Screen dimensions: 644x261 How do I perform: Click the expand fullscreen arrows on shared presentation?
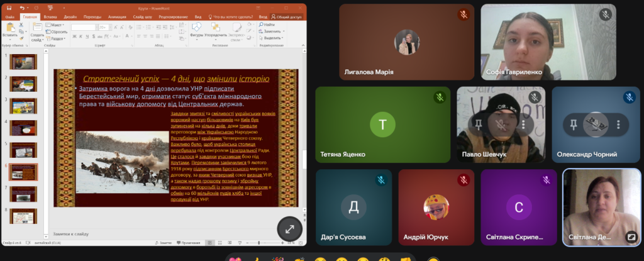290,230
